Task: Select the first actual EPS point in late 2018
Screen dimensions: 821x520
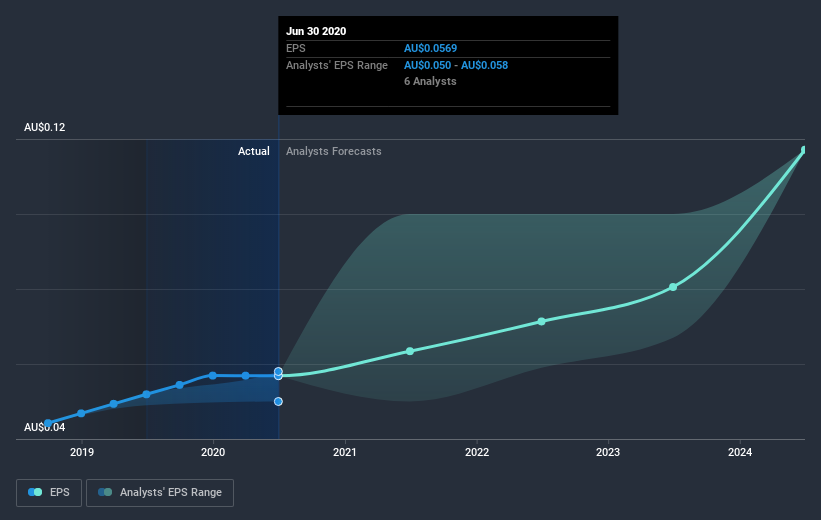Action: [48, 423]
